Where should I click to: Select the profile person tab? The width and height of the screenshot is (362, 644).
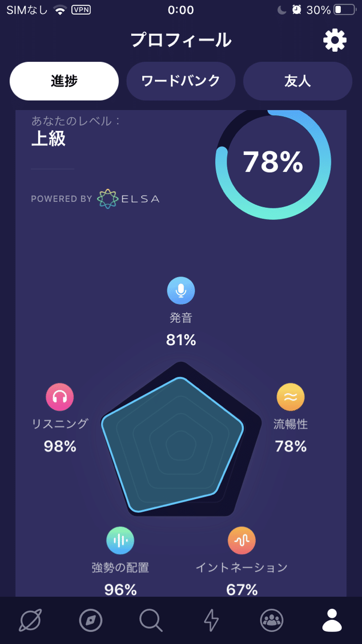[332, 620]
